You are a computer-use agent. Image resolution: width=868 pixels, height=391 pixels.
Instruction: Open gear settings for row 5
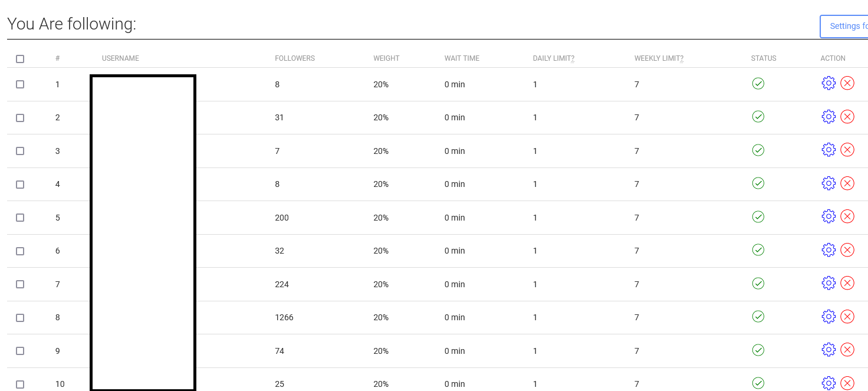(828, 216)
